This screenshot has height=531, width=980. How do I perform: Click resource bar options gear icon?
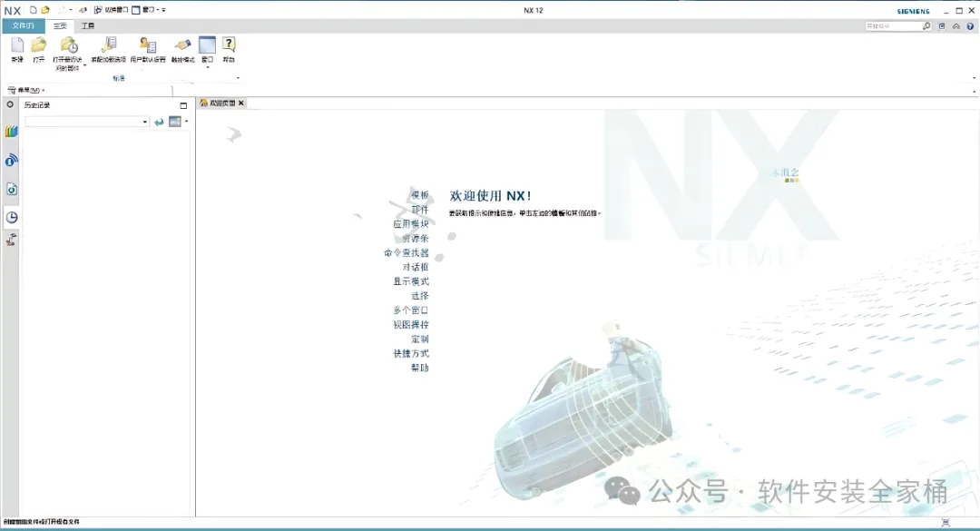click(10, 104)
